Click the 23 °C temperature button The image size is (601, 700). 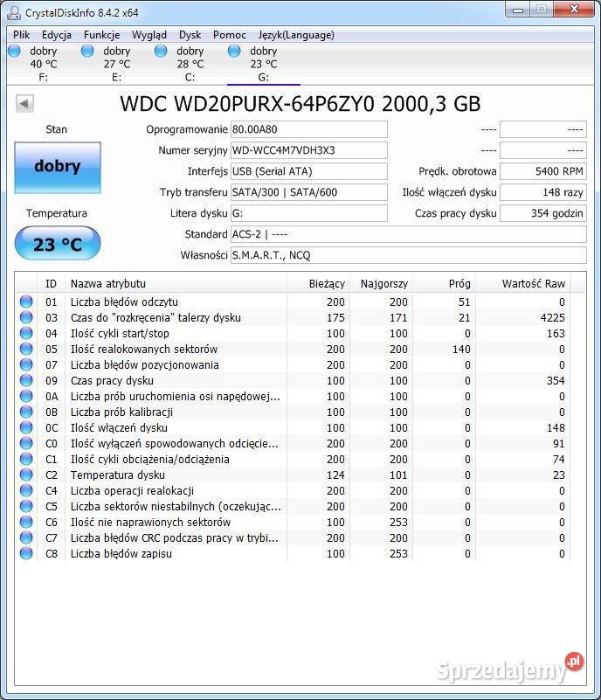(x=58, y=244)
